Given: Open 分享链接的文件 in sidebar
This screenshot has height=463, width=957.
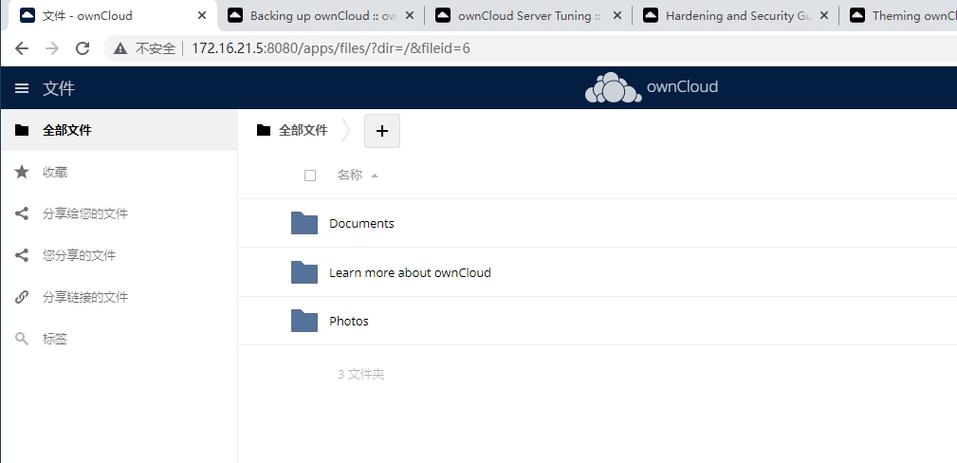Looking at the screenshot, I should 119,297.
